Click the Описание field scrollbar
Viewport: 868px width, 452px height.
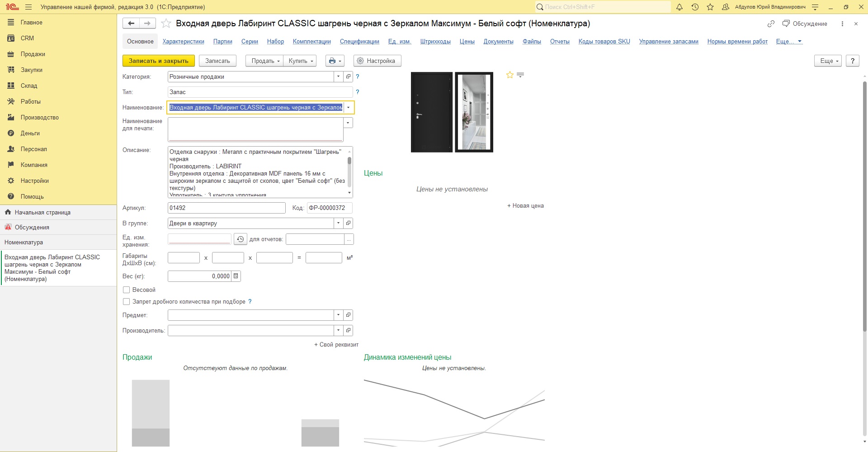click(349, 172)
